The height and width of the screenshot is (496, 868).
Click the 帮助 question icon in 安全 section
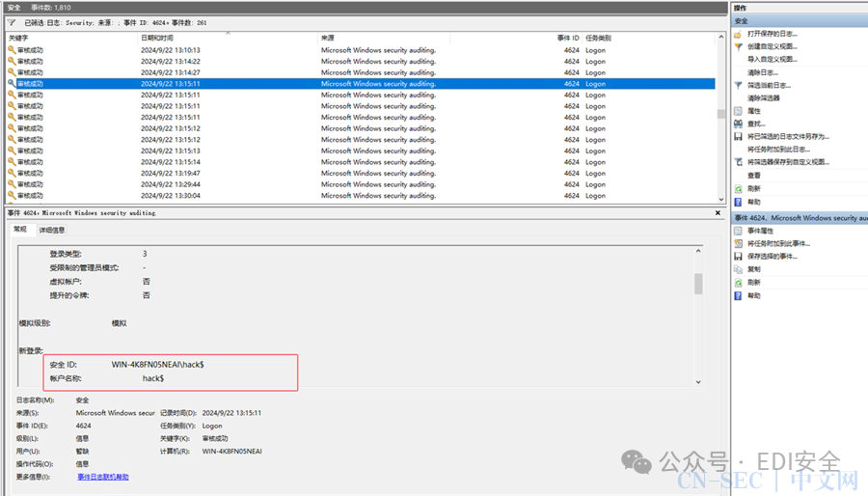(x=738, y=202)
